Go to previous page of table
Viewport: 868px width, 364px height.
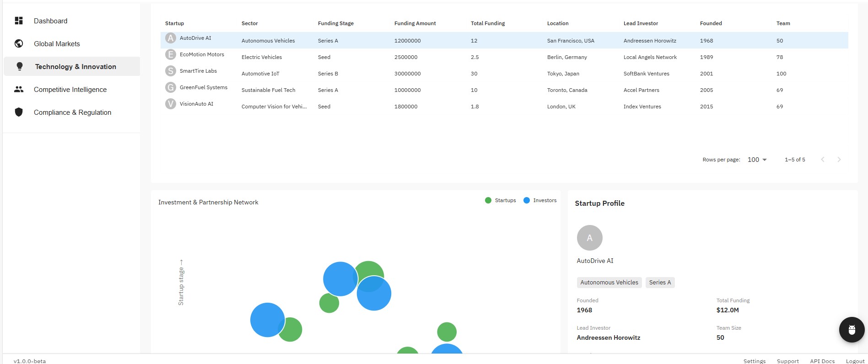click(823, 160)
